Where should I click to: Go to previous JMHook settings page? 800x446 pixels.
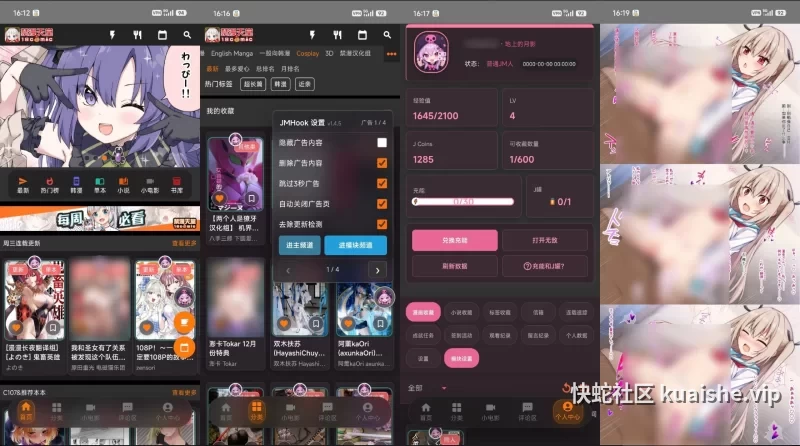[x=288, y=270]
